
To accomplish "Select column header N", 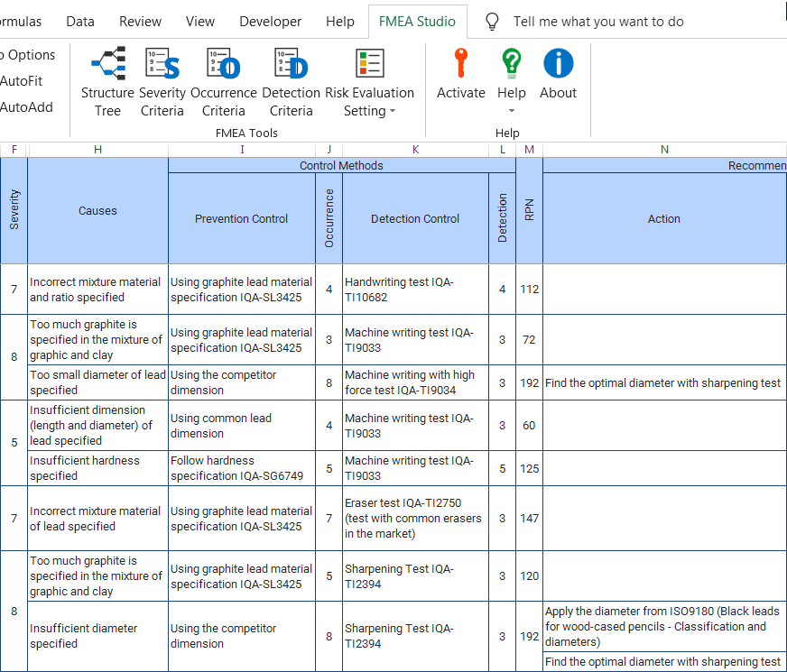I will 664,149.
